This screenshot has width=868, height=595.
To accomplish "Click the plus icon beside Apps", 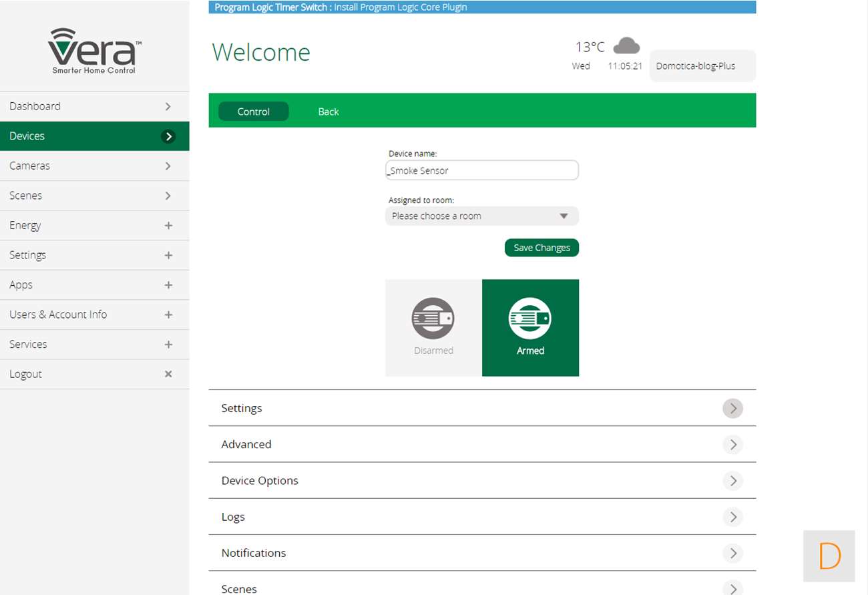I will point(168,285).
